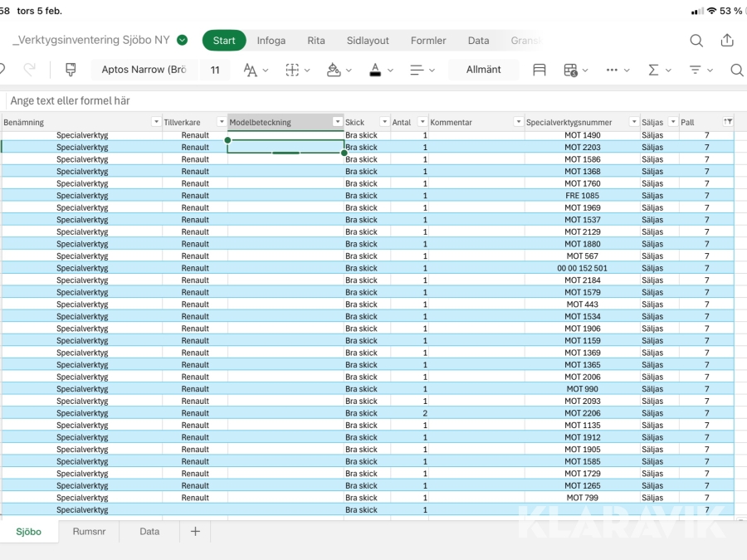Open the cell borders tool

(x=292, y=70)
